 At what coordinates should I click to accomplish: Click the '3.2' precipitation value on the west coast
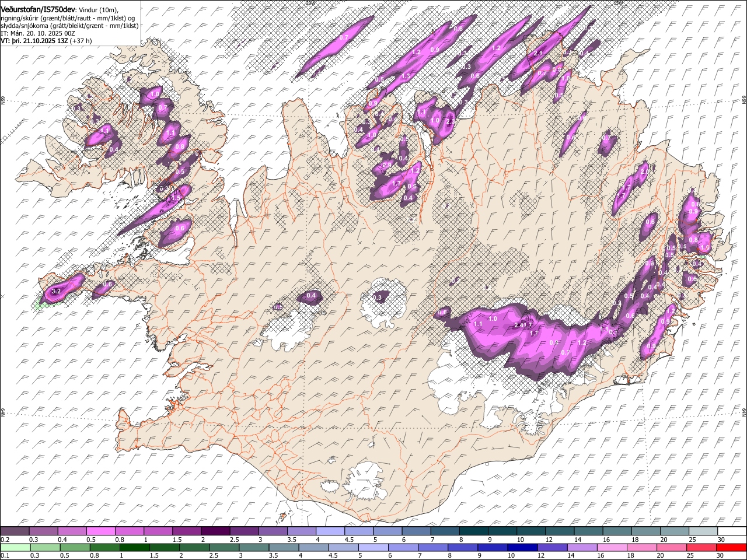coord(56,290)
